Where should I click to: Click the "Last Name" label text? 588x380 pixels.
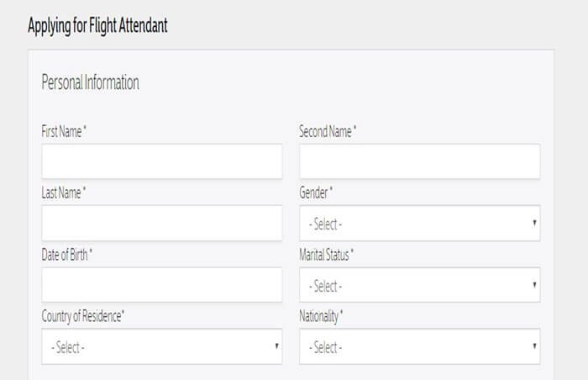[x=64, y=193]
